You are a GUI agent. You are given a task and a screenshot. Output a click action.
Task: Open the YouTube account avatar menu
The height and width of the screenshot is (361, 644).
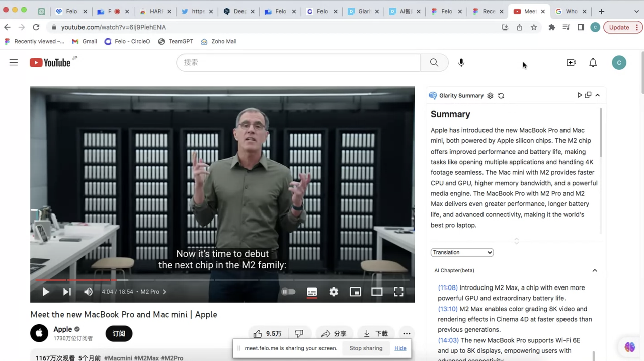click(619, 62)
